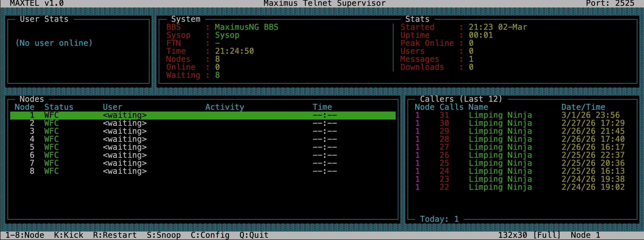Select node 8 row in Nodes list
The width and height of the screenshot is (644, 240).
[203, 171]
